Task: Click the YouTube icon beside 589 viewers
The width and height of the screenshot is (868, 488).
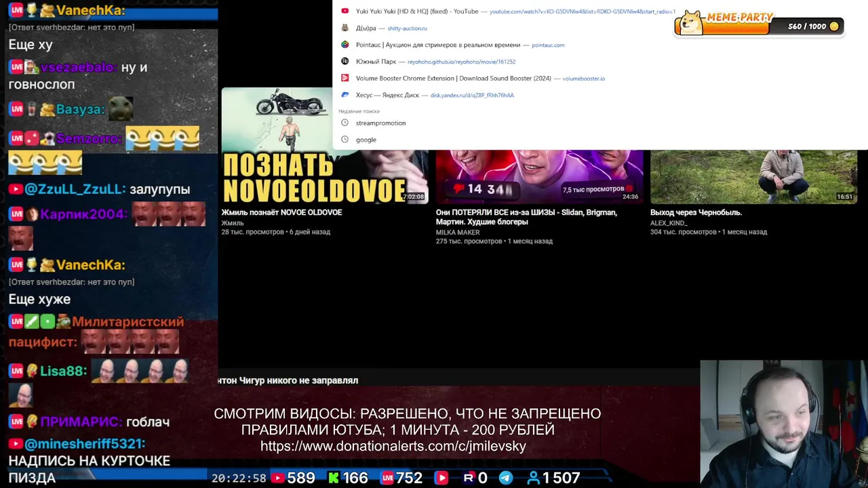Action: tap(277, 478)
